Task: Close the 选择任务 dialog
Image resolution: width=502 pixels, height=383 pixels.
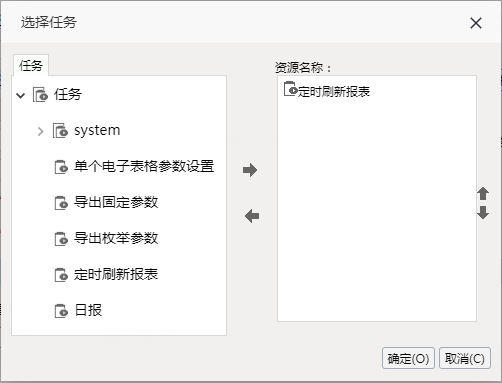Action: 476,23
